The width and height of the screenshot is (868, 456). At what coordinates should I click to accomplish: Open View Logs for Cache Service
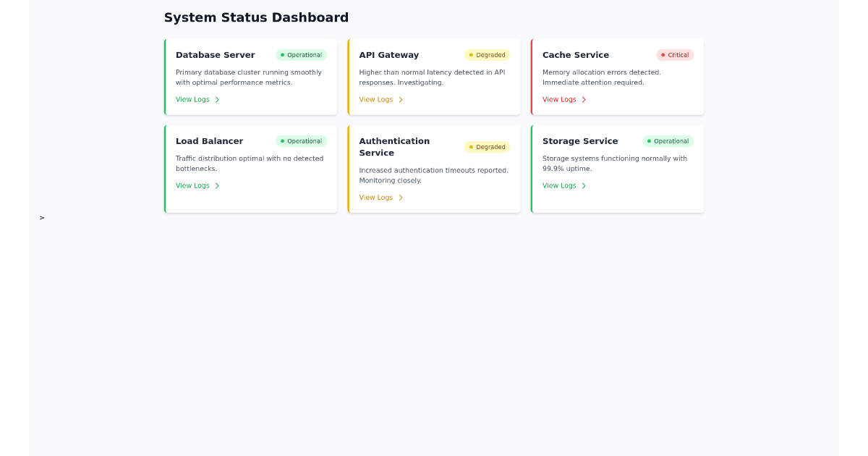click(x=559, y=100)
